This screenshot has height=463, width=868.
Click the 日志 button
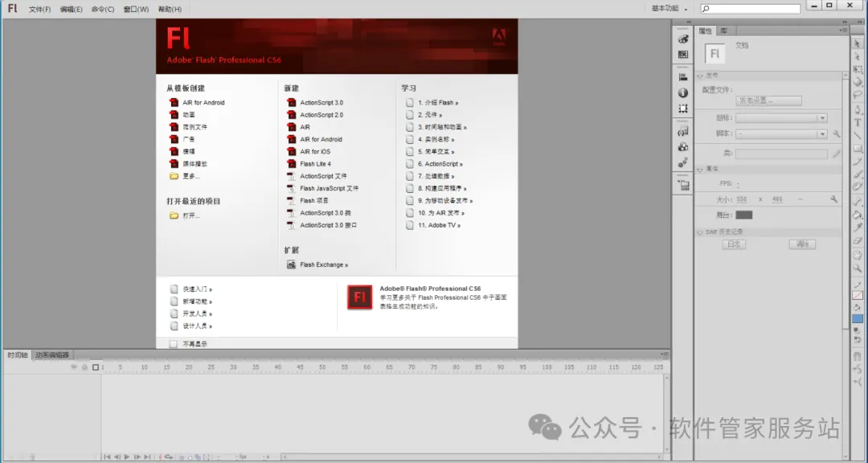(734, 244)
